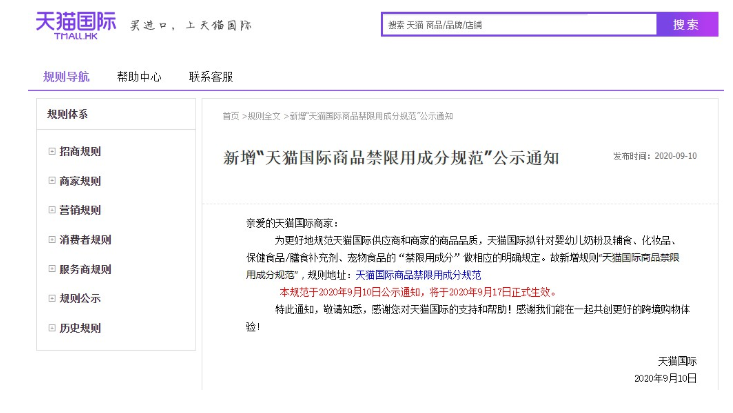Expand the 服务商规则 tree icon
The image size is (733, 413).
pos(52,269)
